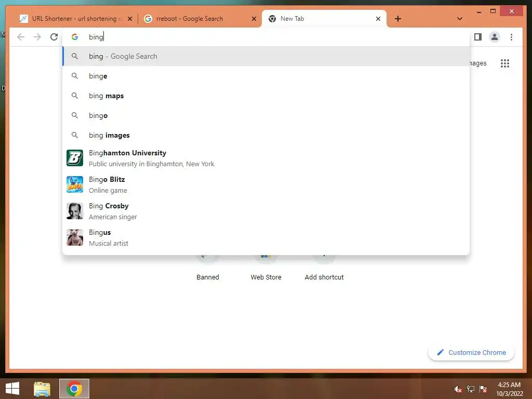The image size is (532, 399).
Task: Click the Google G icon in address bar
Action: click(x=75, y=37)
